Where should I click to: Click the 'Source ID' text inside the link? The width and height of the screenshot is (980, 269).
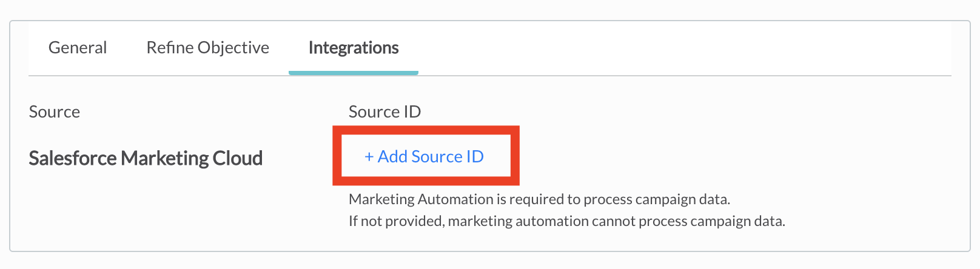(448, 156)
